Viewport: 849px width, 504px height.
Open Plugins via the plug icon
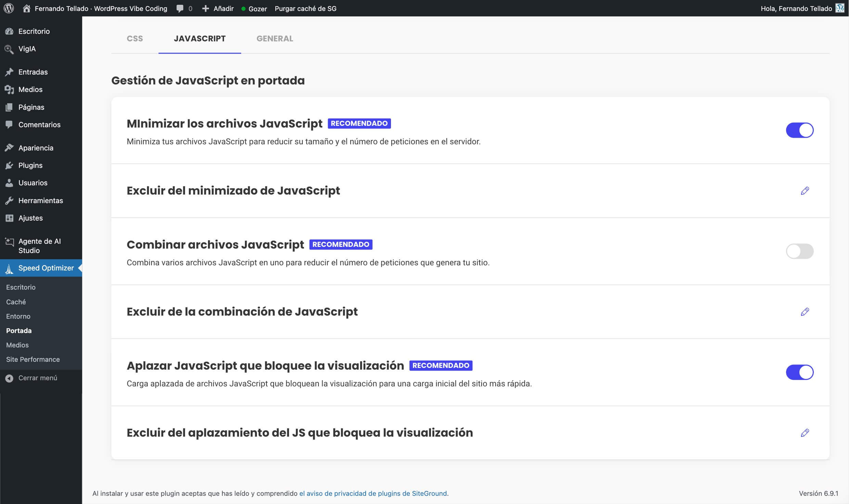click(9, 165)
